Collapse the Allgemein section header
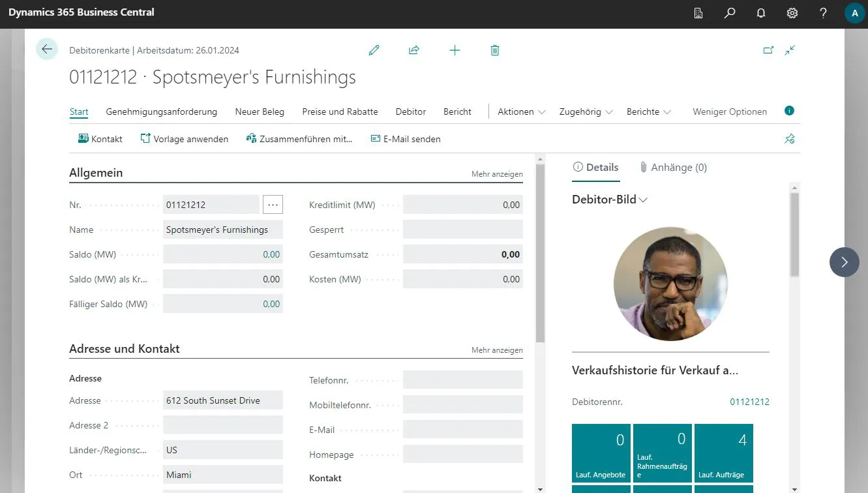This screenshot has width=868, height=493. (96, 173)
